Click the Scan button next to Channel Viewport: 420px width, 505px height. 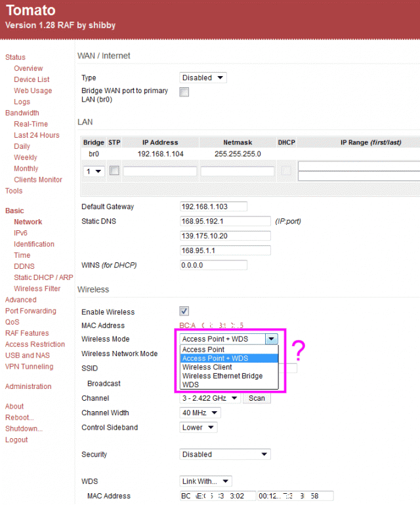coord(257,398)
